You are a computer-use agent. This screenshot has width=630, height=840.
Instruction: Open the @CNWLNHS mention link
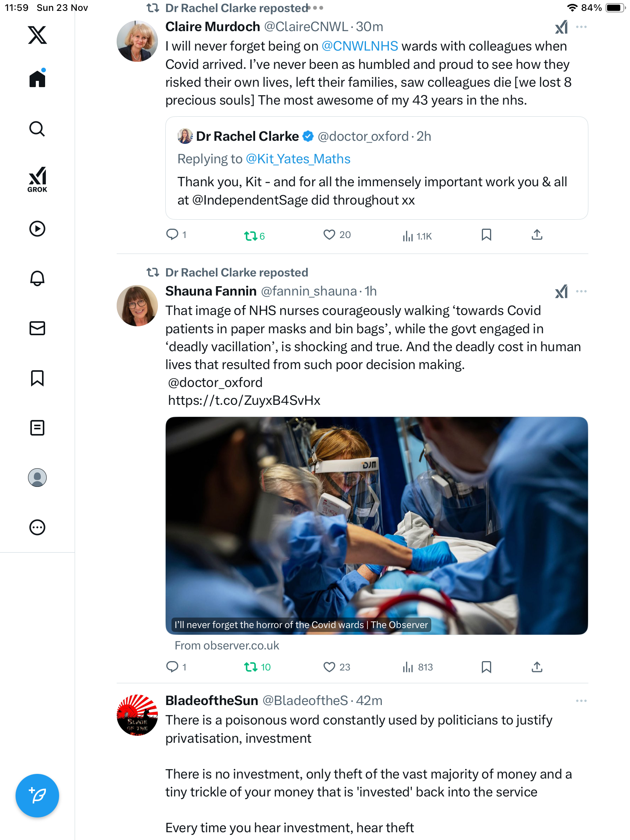360,46
